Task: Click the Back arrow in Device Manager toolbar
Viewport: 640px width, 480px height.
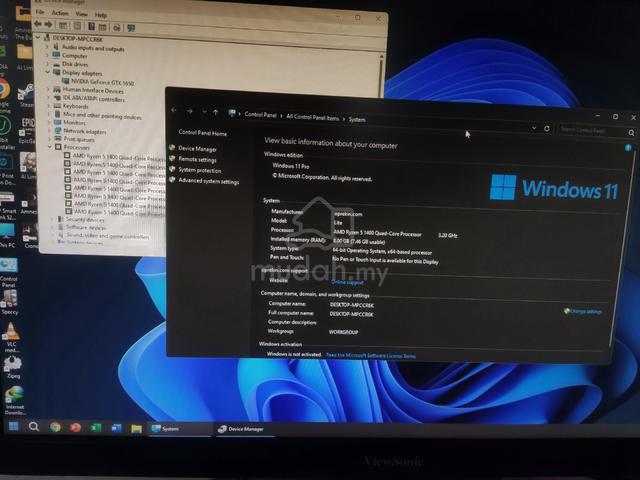Action: [x=38, y=24]
